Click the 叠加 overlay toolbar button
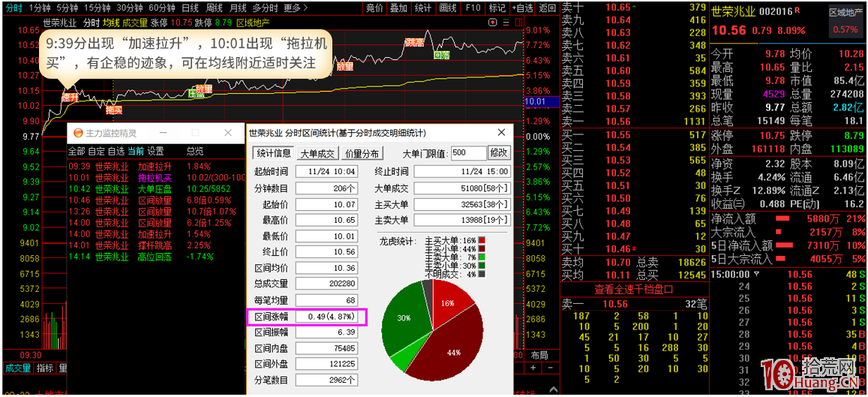Viewport: 868px width, 397px height. pyautogui.click(x=398, y=8)
